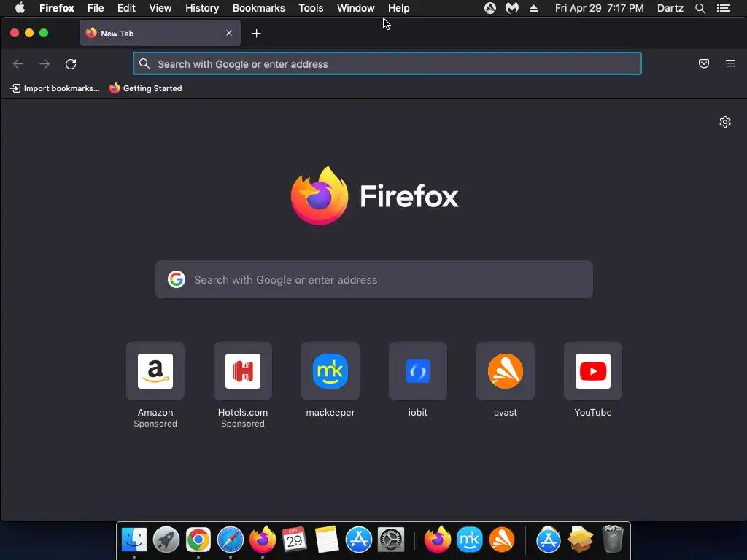This screenshot has width=747, height=560.
Task: Click the Google logo in search box
Action: tap(177, 279)
